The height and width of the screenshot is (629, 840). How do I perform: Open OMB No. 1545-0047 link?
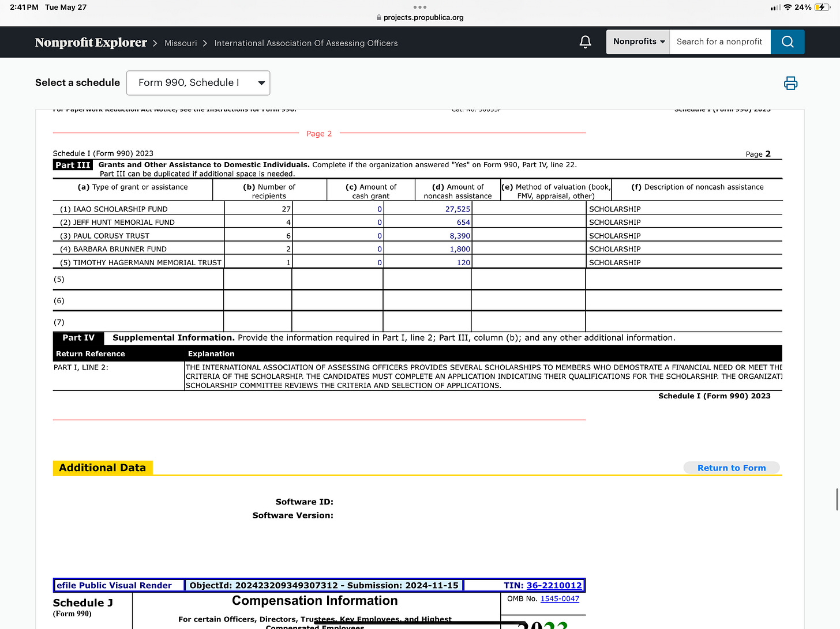560,598
